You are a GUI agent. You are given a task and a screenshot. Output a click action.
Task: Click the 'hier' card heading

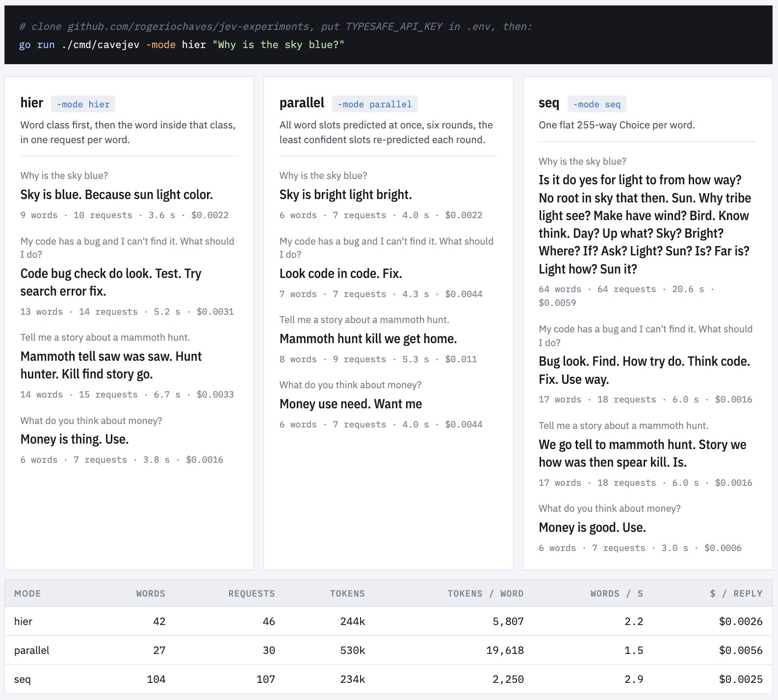click(32, 103)
